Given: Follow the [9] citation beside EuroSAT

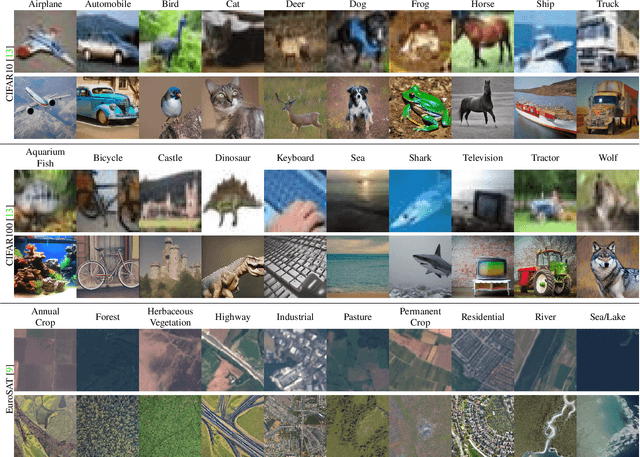Looking at the screenshot, I should (x=9, y=371).
